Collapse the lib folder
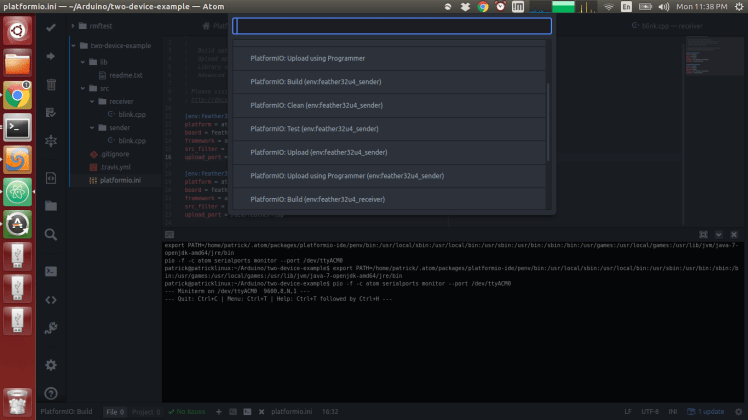 click(83, 62)
